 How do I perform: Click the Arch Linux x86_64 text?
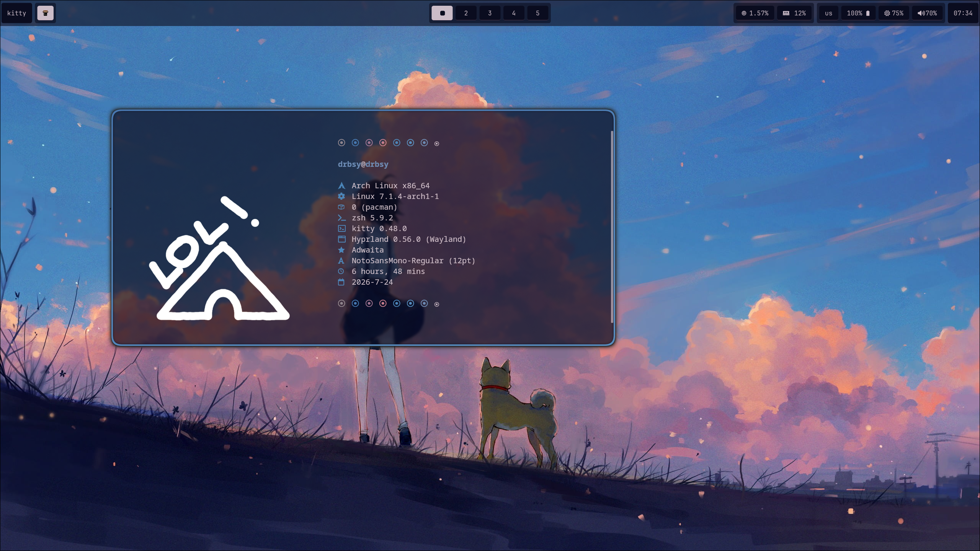390,186
